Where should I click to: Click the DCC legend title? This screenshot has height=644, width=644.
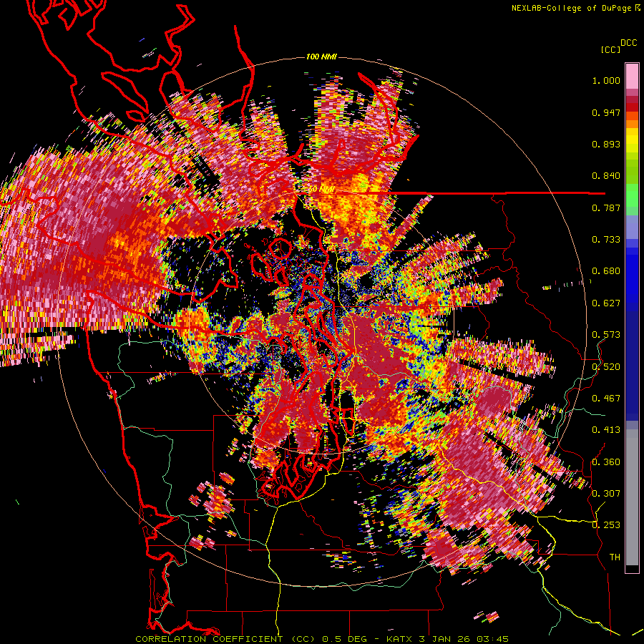(x=628, y=43)
